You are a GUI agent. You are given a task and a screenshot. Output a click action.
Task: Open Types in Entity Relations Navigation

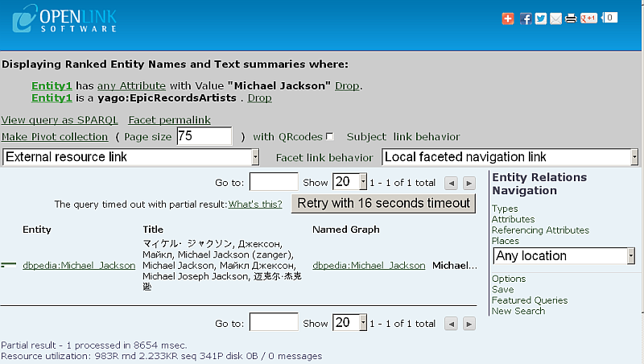(505, 209)
